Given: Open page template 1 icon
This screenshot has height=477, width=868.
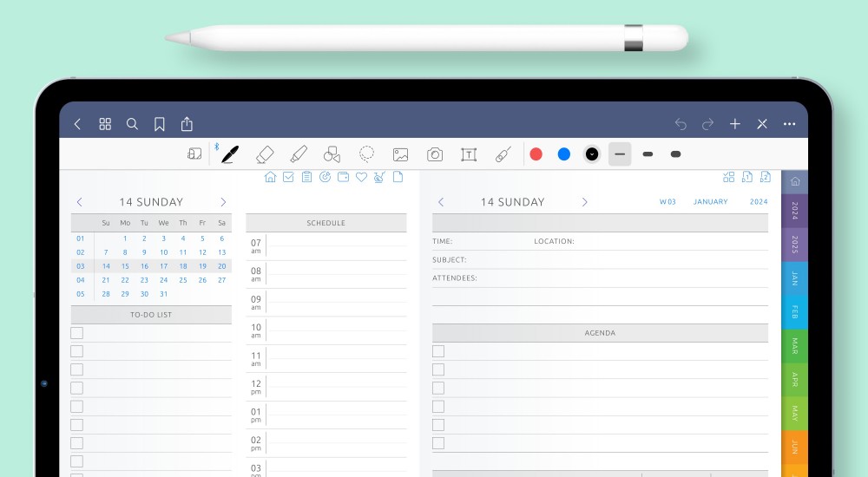Looking at the screenshot, I should pos(746,177).
